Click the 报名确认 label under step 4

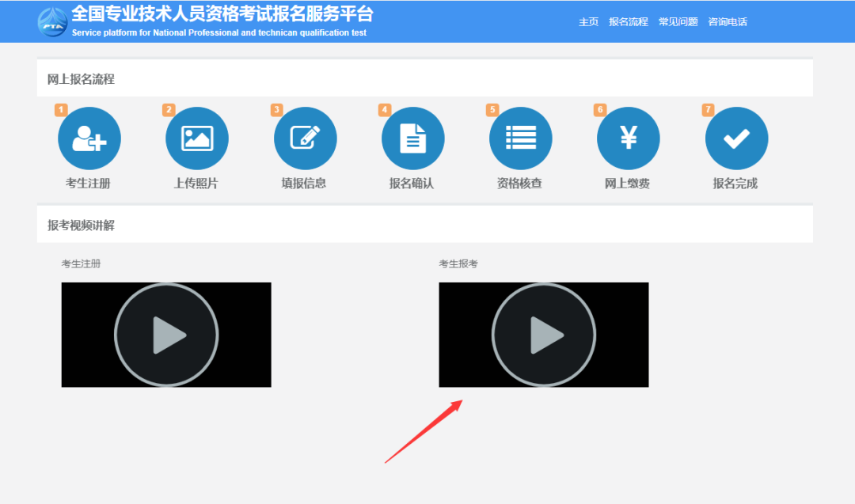click(412, 184)
